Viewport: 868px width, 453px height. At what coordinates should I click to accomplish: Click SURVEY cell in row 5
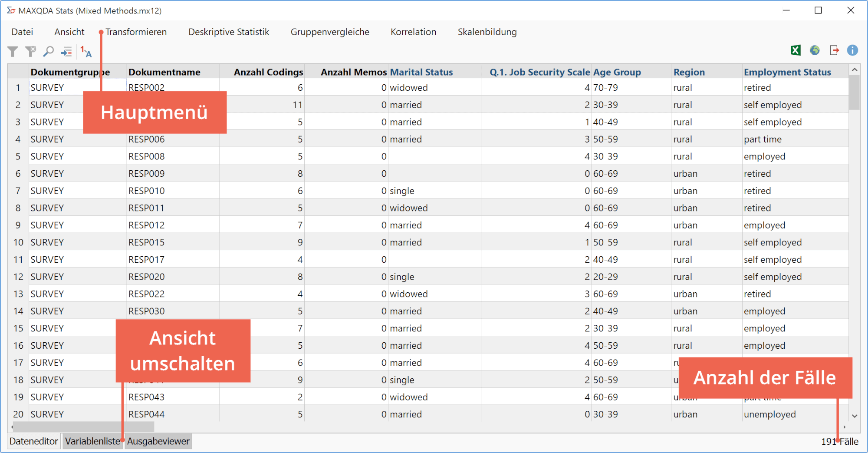pyautogui.click(x=78, y=156)
